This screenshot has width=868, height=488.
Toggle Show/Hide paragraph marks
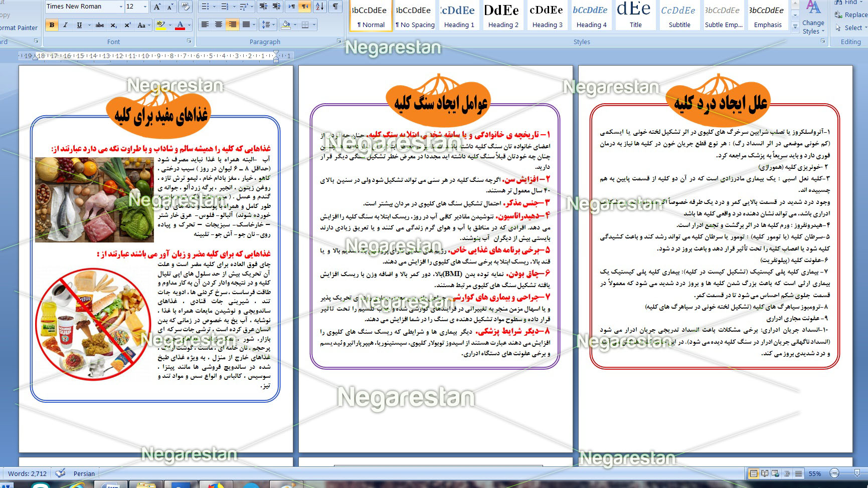pyautogui.click(x=335, y=7)
